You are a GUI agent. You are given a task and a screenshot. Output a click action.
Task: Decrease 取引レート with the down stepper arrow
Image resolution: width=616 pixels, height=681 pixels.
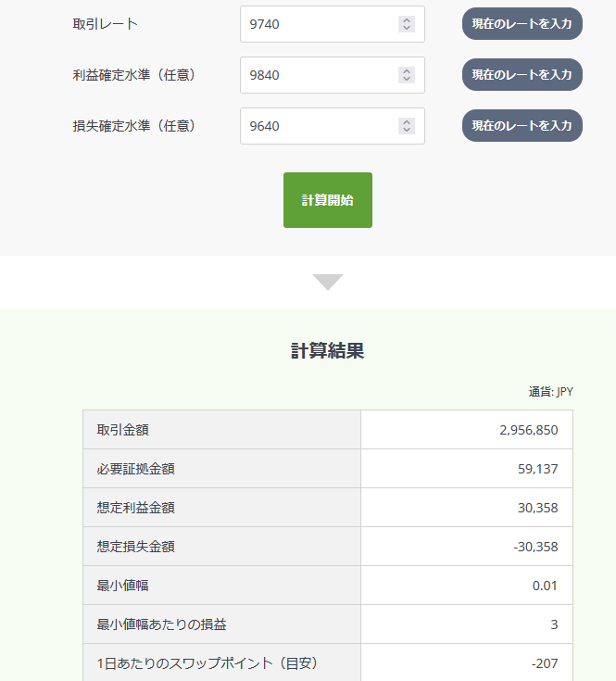(x=406, y=29)
